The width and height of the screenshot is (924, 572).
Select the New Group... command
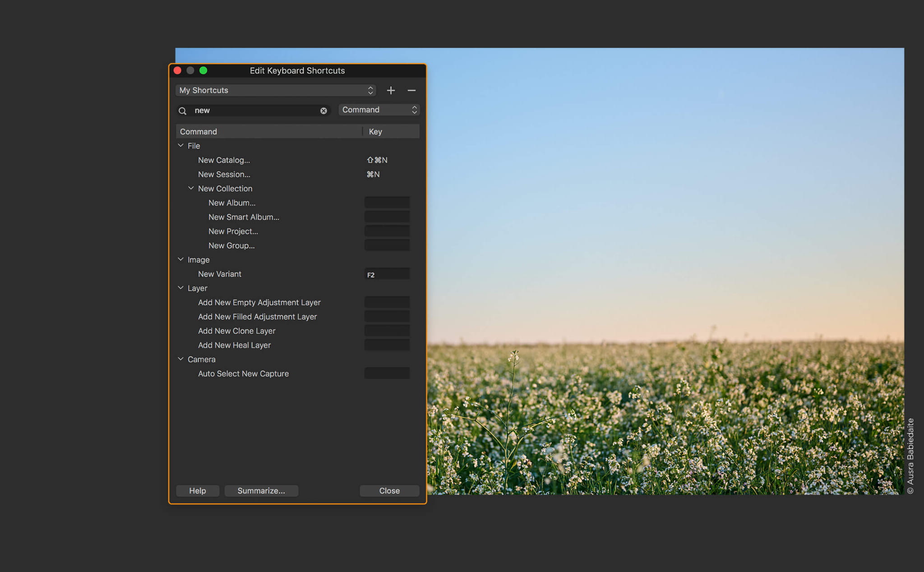click(231, 245)
